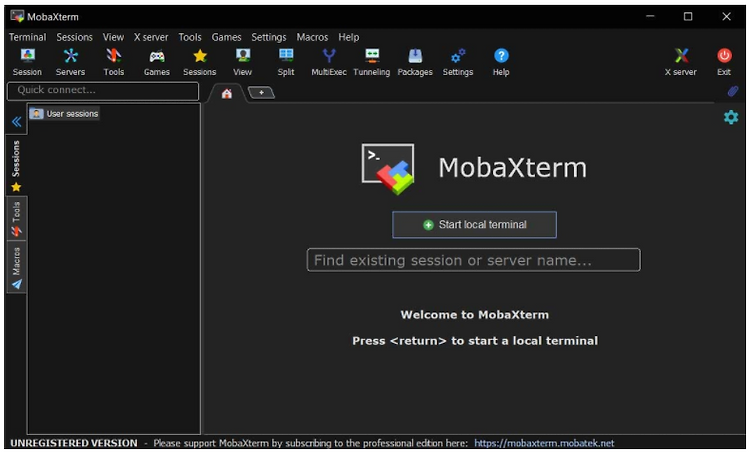750x453 pixels.
Task: Switch to the Tools sidebar tab
Action: coord(16,219)
